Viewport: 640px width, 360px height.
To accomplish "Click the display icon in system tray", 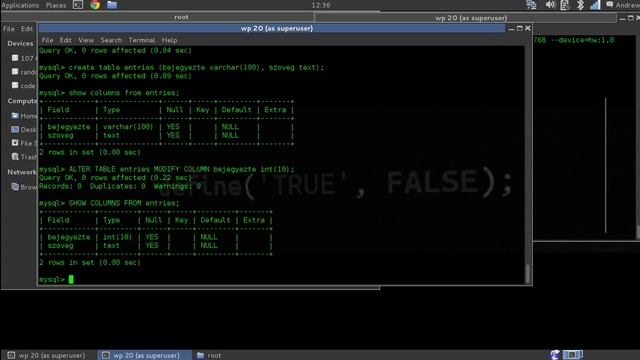I will pos(531,5).
